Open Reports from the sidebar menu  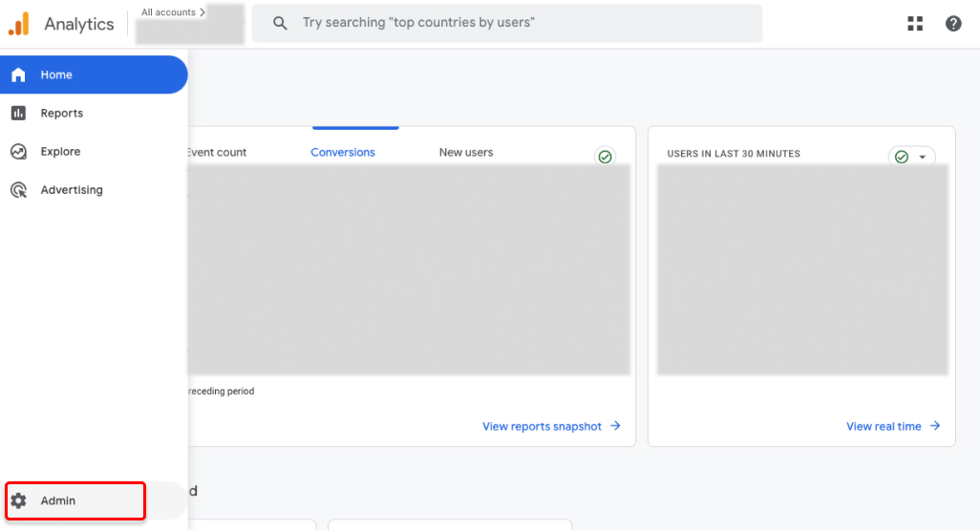click(x=62, y=113)
